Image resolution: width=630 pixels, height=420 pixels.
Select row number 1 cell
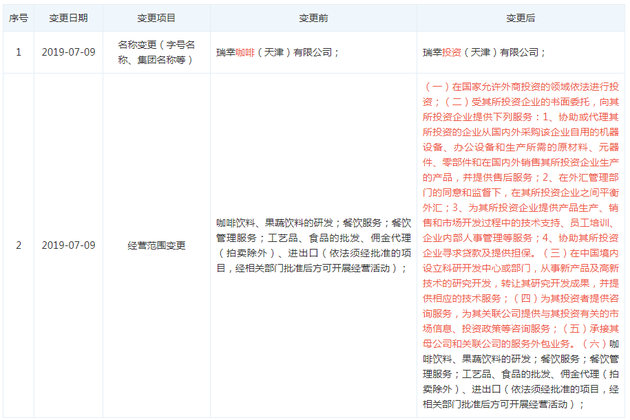point(18,52)
